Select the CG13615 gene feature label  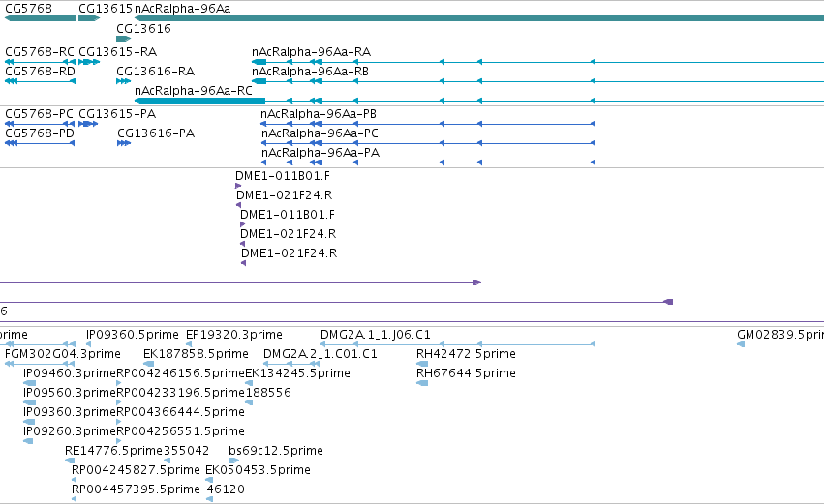point(106,9)
